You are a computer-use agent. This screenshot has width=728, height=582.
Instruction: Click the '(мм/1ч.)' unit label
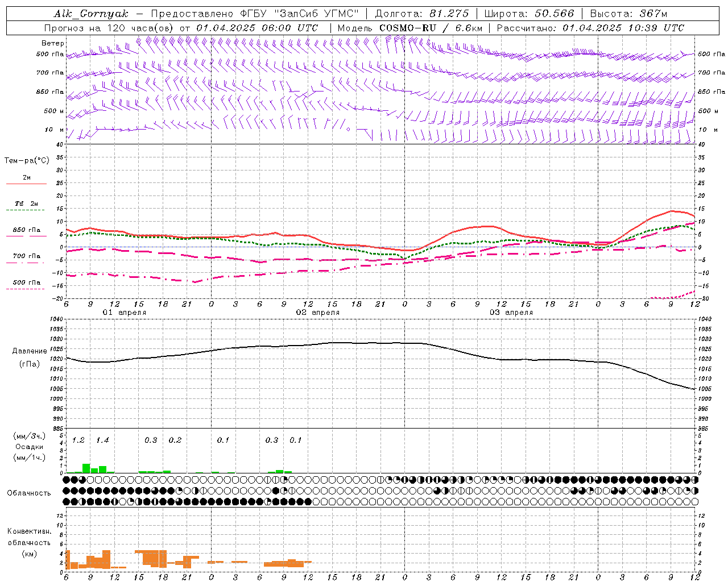30,458
